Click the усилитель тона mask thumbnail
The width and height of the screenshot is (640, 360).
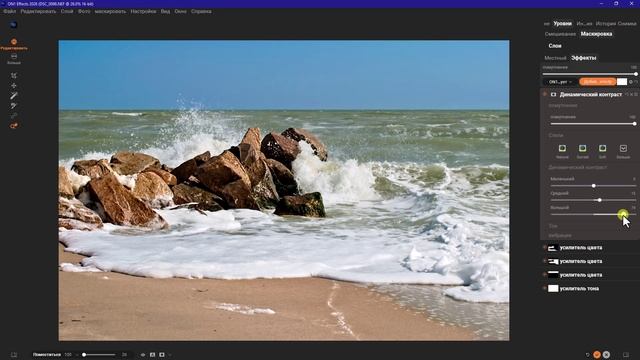pos(553,288)
